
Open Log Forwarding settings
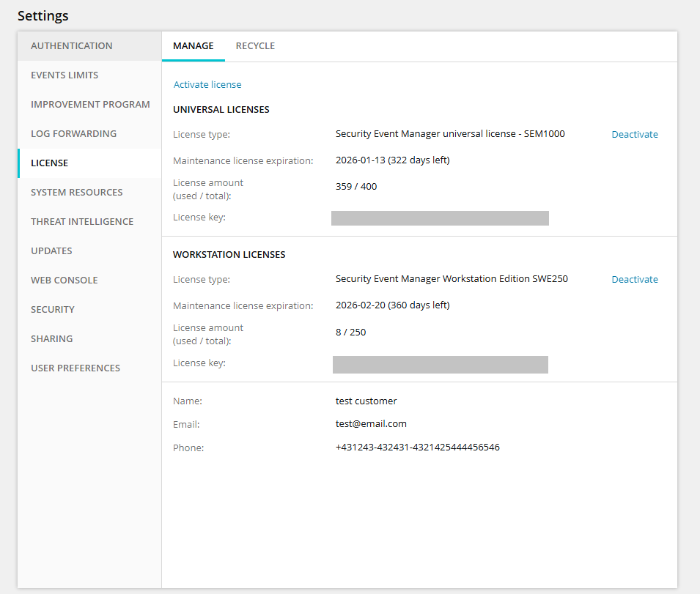(x=73, y=133)
